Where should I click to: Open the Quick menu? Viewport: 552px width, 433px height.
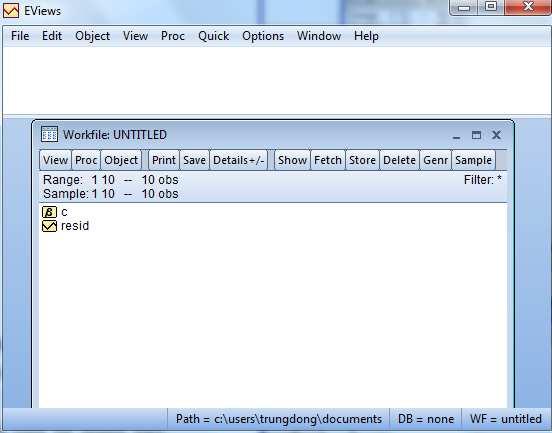click(x=214, y=36)
